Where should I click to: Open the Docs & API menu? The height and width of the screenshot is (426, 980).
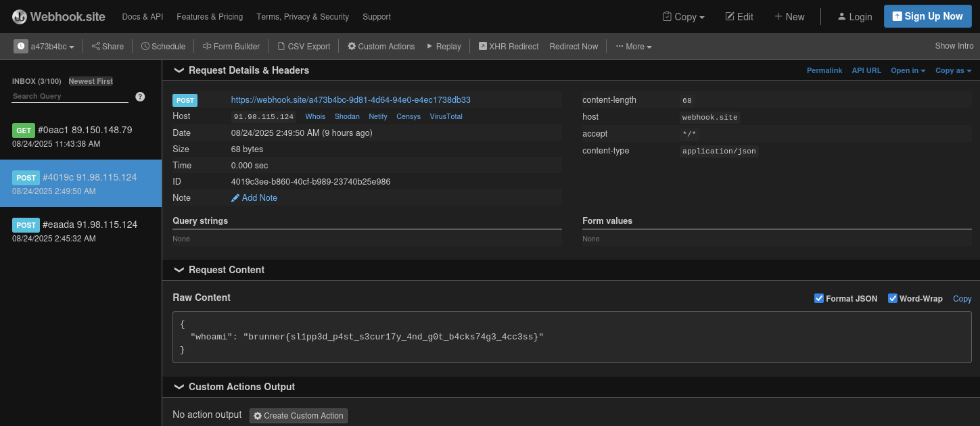coord(142,17)
